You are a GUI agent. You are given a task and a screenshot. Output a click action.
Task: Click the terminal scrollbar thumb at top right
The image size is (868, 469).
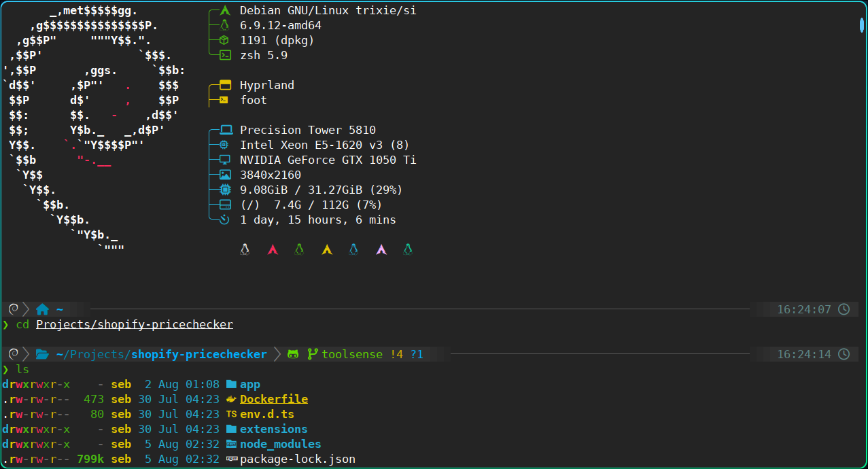[x=862, y=26]
